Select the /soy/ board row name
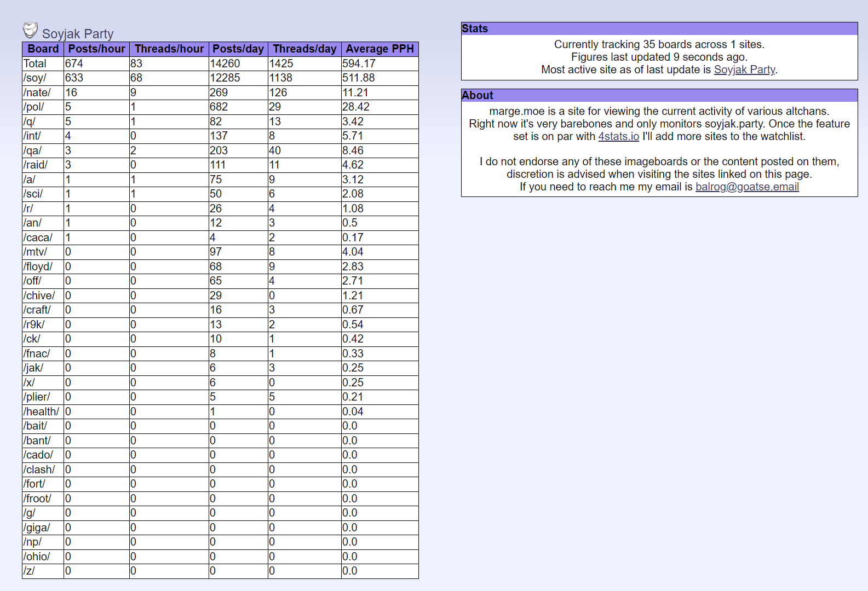The image size is (868, 591). click(35, 78)
